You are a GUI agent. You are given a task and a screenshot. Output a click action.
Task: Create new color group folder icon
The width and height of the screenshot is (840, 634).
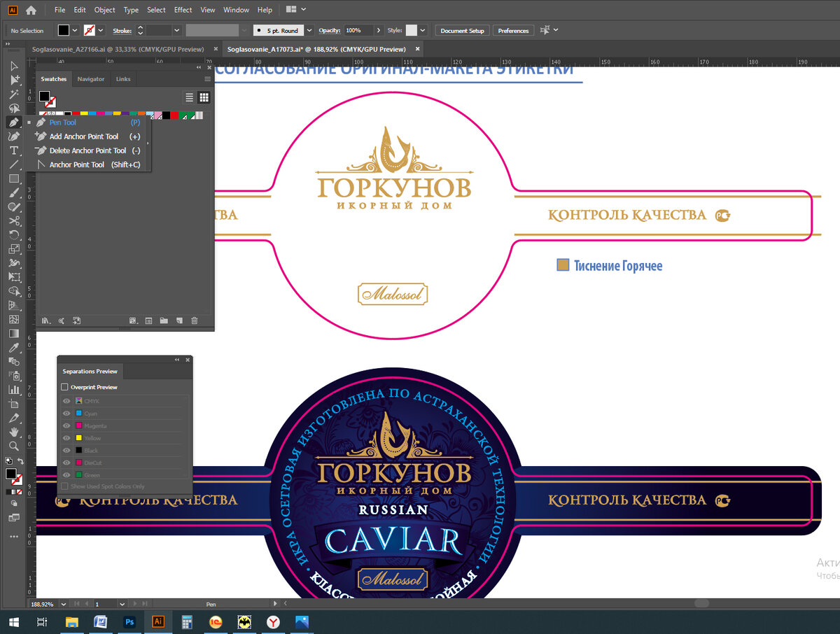coord(164,320)
